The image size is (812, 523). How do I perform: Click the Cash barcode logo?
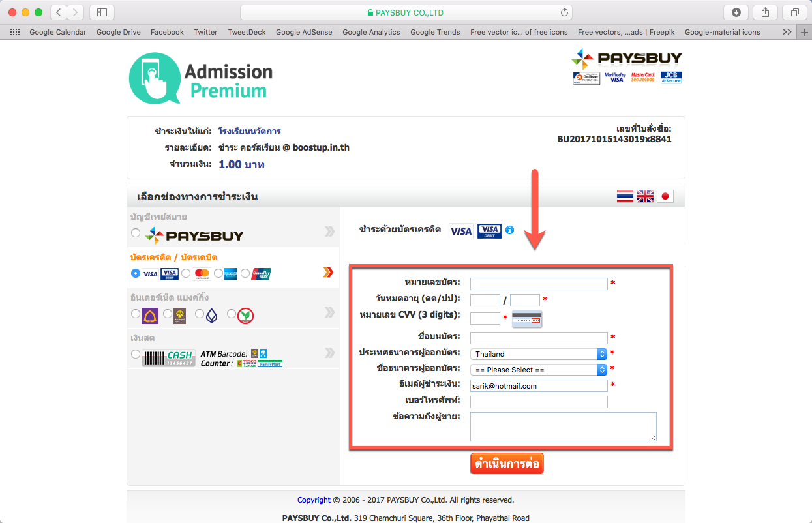[x=168, y=358]
